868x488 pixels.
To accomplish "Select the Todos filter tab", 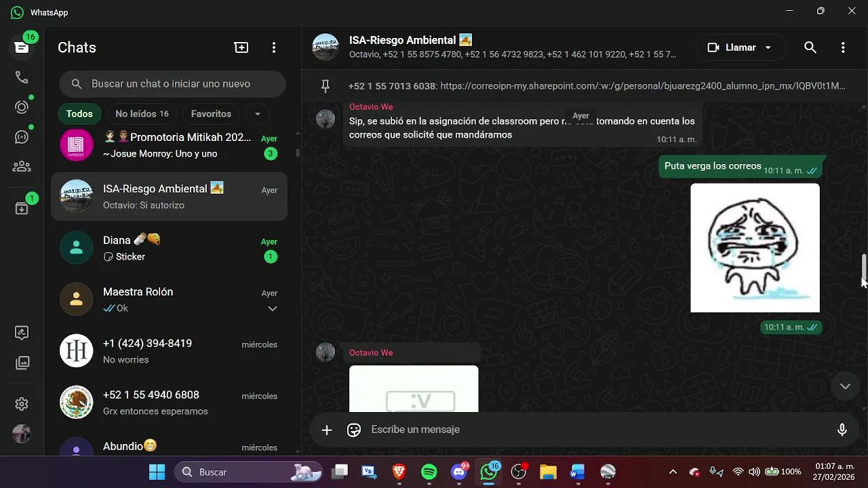I will [79, 114].
